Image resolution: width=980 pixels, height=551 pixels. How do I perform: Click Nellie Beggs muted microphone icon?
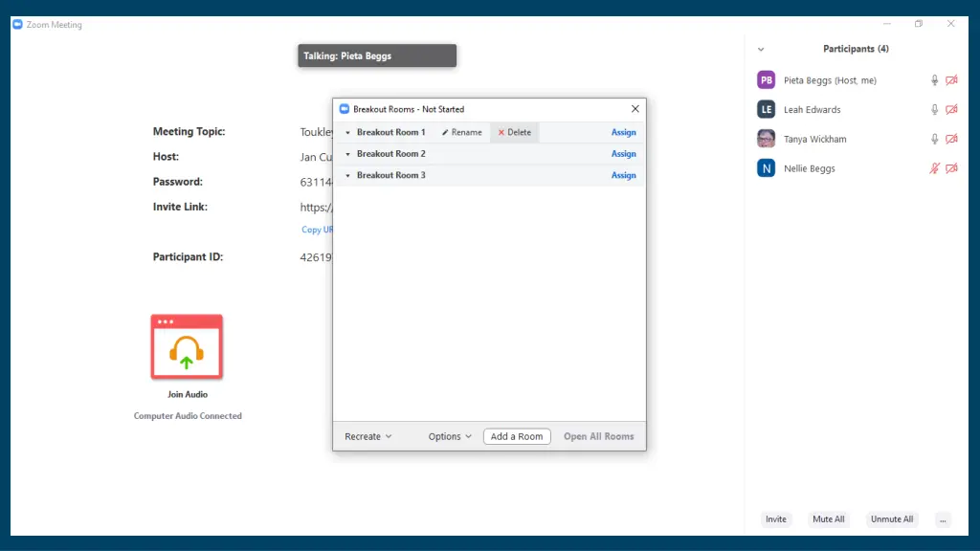[x=934, y=168]
